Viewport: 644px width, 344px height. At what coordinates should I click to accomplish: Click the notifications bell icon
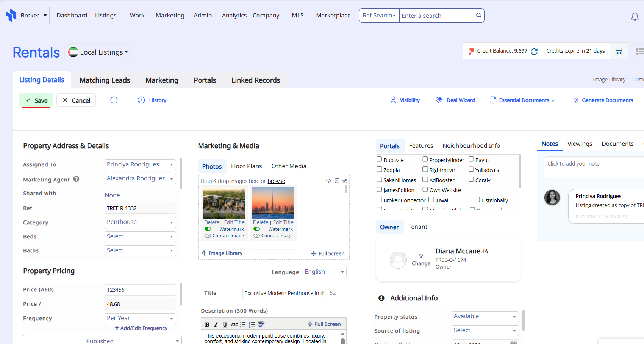(635, 17)
